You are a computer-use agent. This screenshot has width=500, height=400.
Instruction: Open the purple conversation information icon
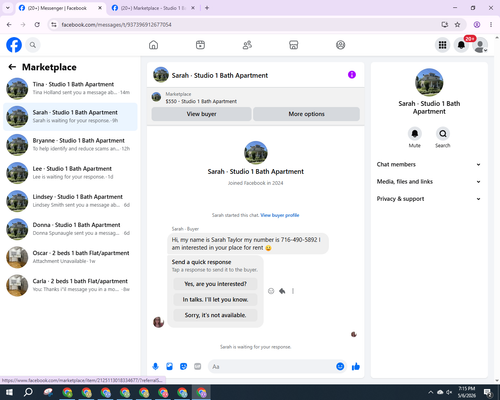(352, 75)
